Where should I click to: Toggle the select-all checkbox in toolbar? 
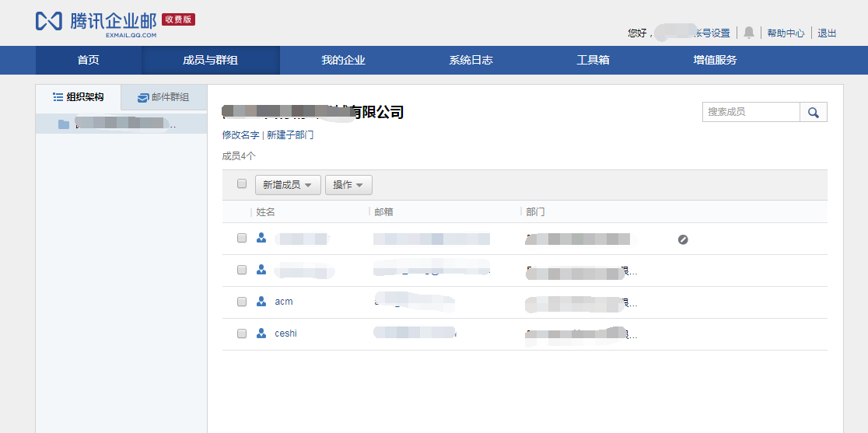[x=242, y=184]
